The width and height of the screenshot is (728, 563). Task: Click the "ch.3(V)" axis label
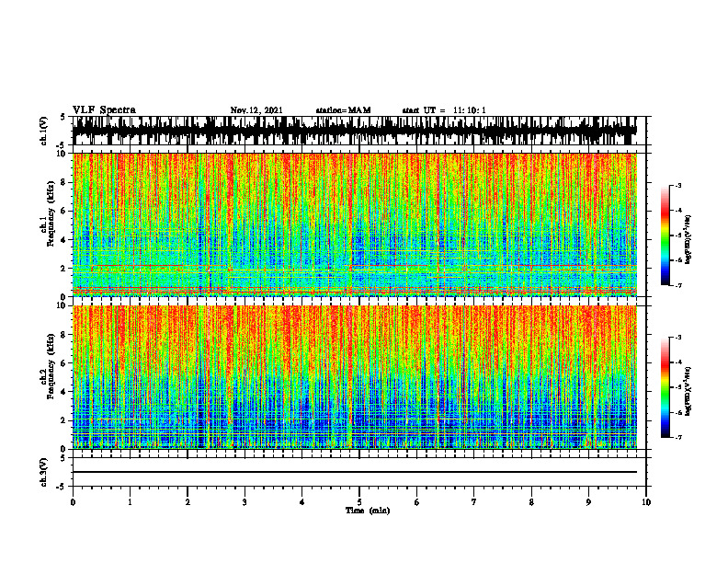click(44, 473)
